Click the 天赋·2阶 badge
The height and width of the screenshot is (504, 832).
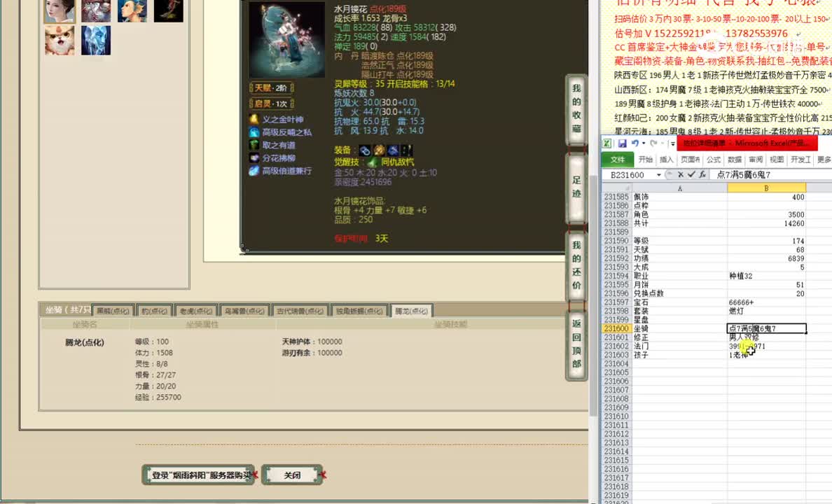pyautogui.click(x=271, y=88)
